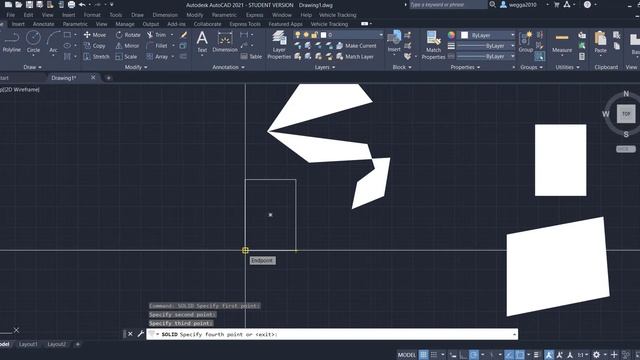The height and width of the screenshot is (360, 640).
Task: Activate the Rotate command
Action: 128,35
